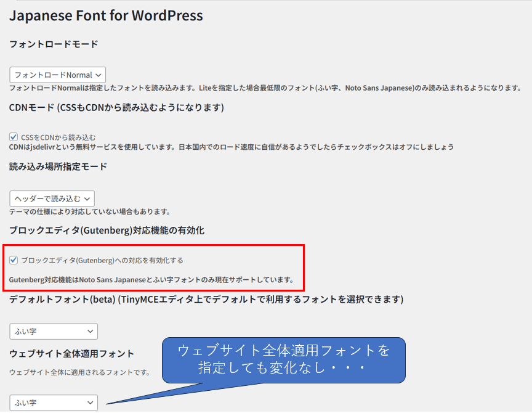This screenshot has height=413, width=532.
Task: Click the ブロックエディタ(Gutenberg)対応機能の有効化 heading
Action: point(107,230)
